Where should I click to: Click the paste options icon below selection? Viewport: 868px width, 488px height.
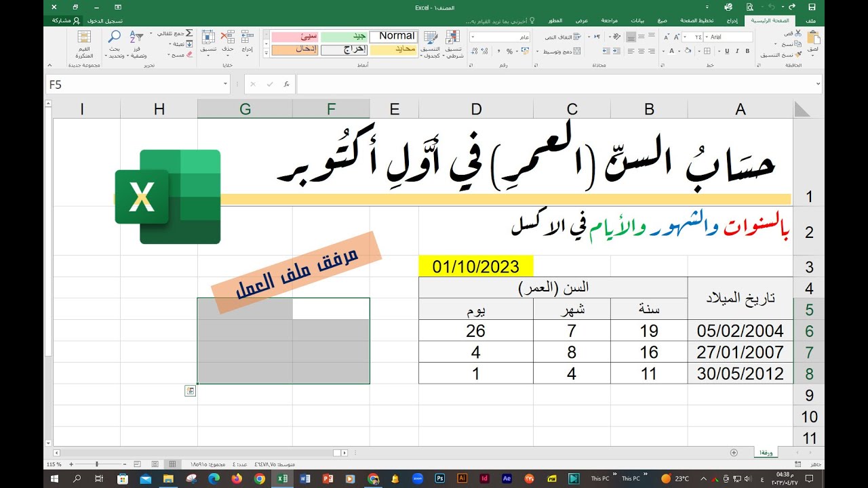190,391
